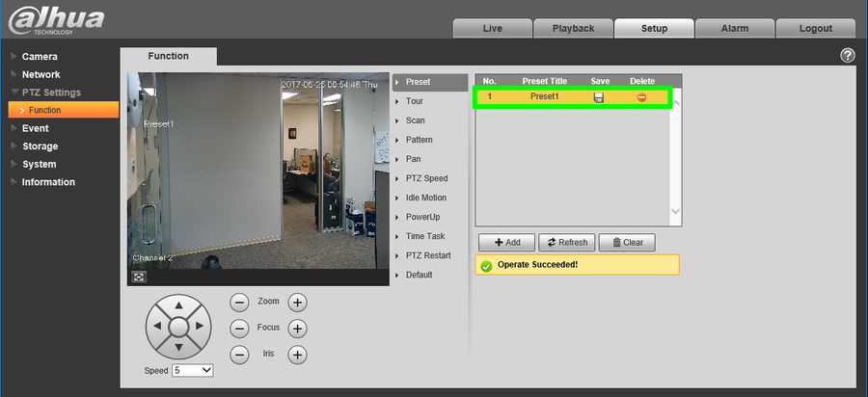The width and height of the screenshot is (868, 397).
Task: Open PTZ Speed settings
Action: 427,178
